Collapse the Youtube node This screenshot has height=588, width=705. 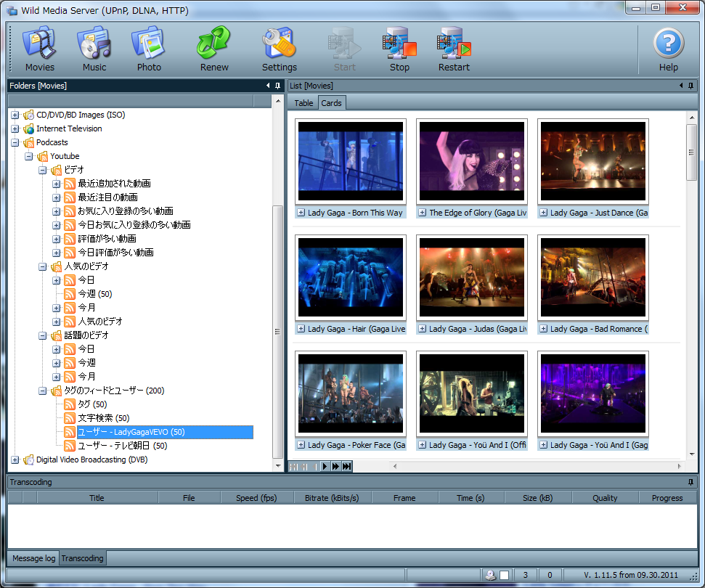tap(29, 156)
